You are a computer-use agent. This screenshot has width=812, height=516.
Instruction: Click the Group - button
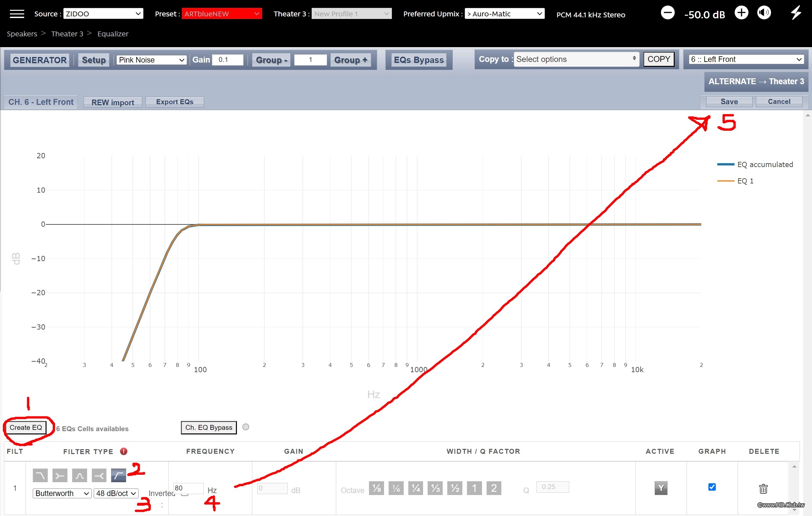271,60
